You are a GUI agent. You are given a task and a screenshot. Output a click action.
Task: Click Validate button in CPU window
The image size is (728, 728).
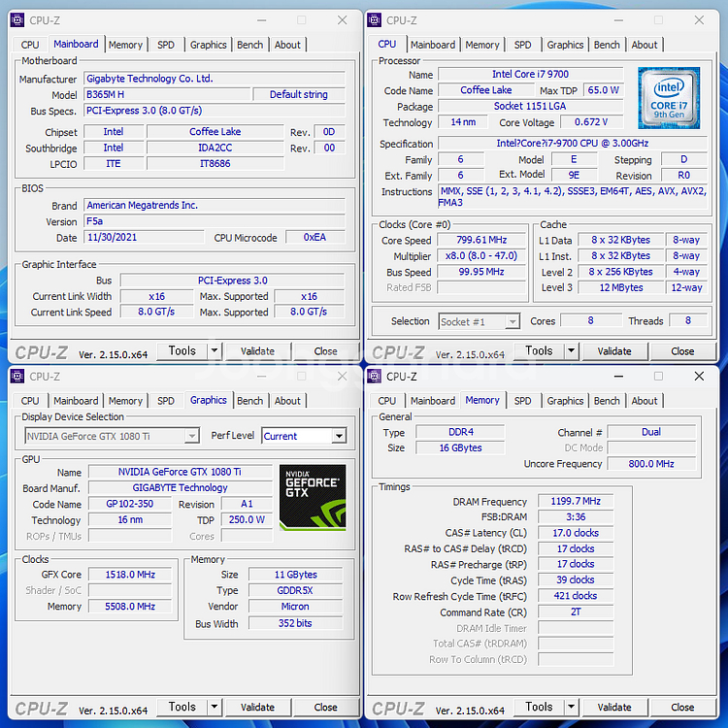[x=614, y=351]
